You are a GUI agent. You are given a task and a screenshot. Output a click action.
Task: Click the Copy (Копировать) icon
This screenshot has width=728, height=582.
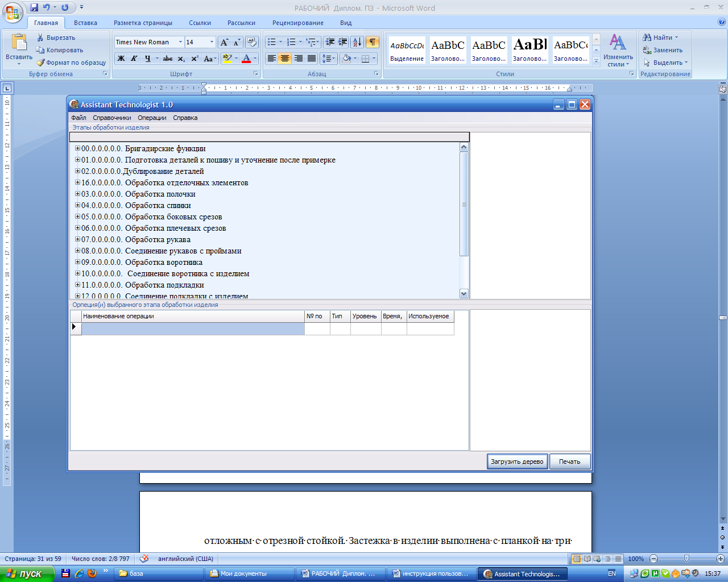point(40,50)
